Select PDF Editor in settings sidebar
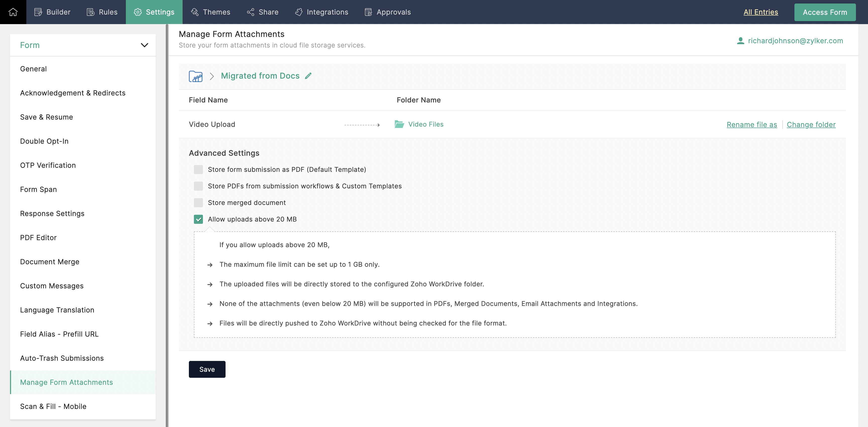 (38, 238)
